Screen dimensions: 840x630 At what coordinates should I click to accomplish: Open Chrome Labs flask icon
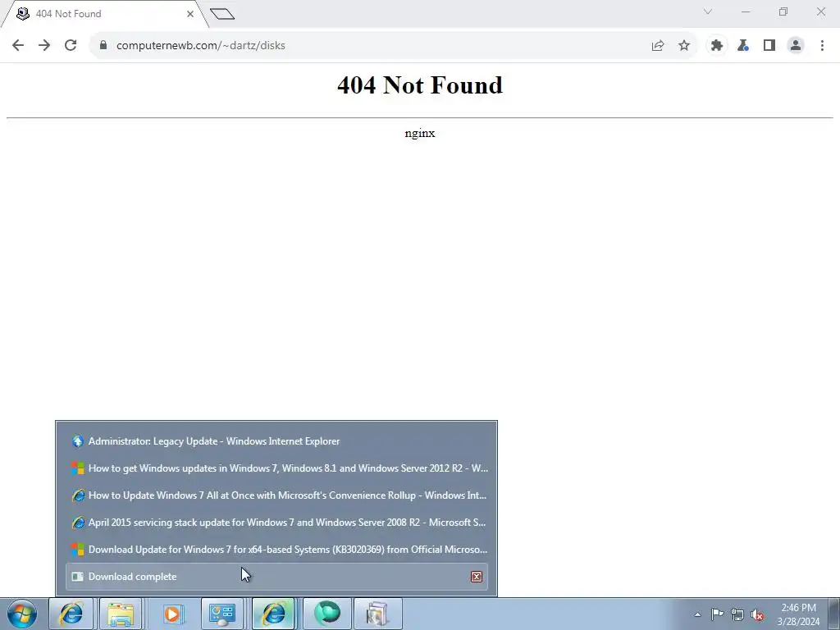(743, 46)
